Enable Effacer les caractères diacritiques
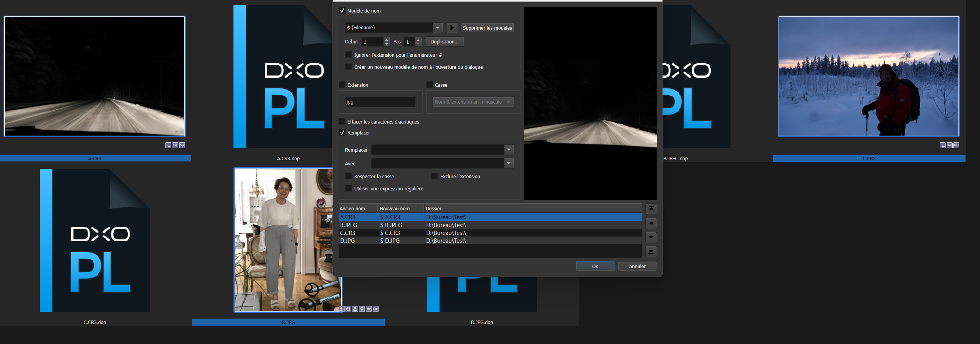The width and height of the screenshot is (980, 344). (x=342, y=122)
